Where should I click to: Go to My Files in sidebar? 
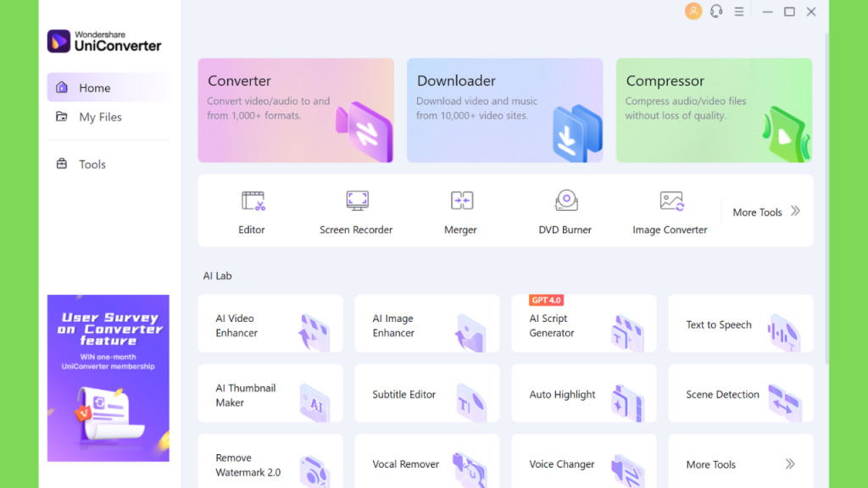pyautogui.click(x=100, y=117)
